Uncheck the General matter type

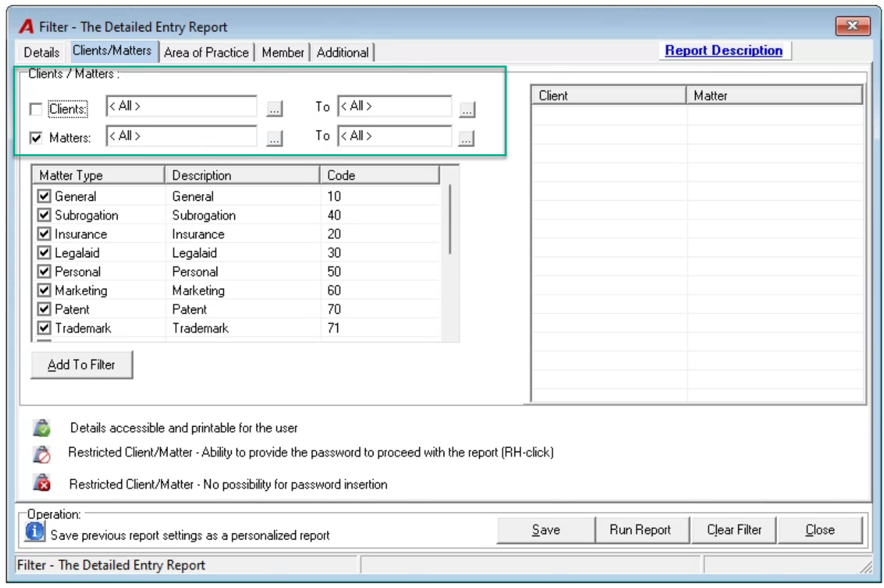(x=45, y=196)
